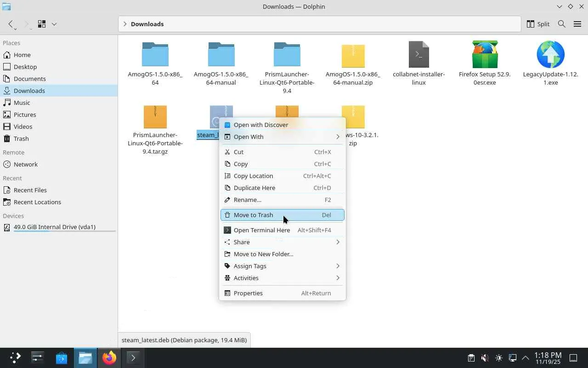Open the network tray icon
This screenshot has height=368, width=588.
coord(513,358)
